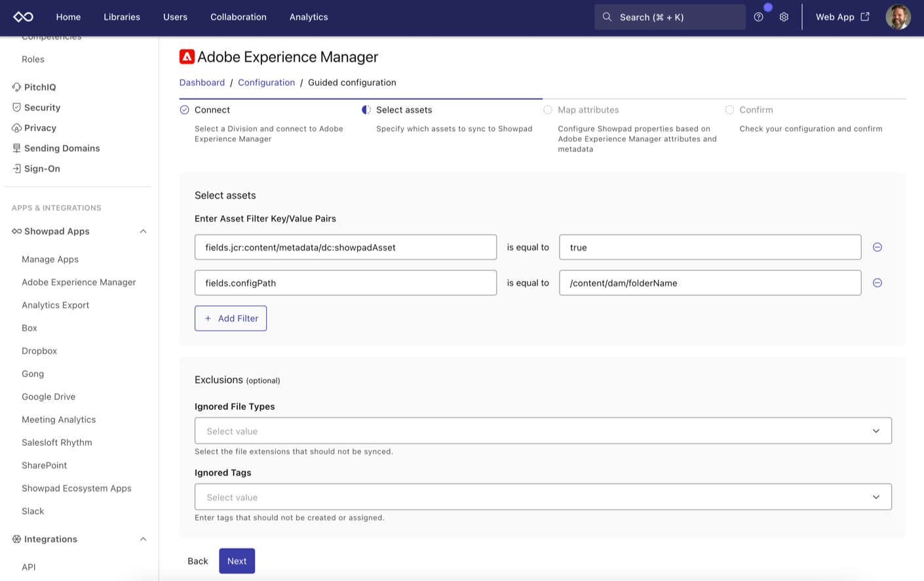Collapse the Integrations section
The height and width of the screenshot is (581, 924).
[143, 539]
